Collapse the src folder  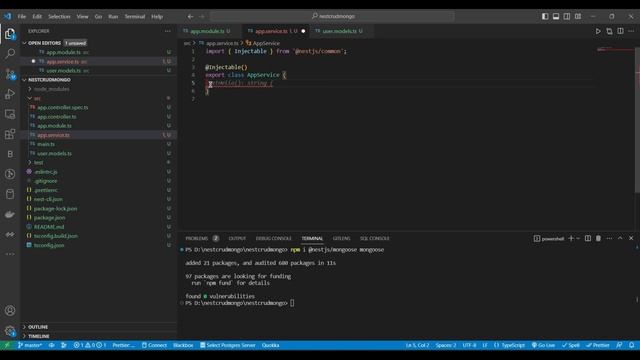click(30, 98)
